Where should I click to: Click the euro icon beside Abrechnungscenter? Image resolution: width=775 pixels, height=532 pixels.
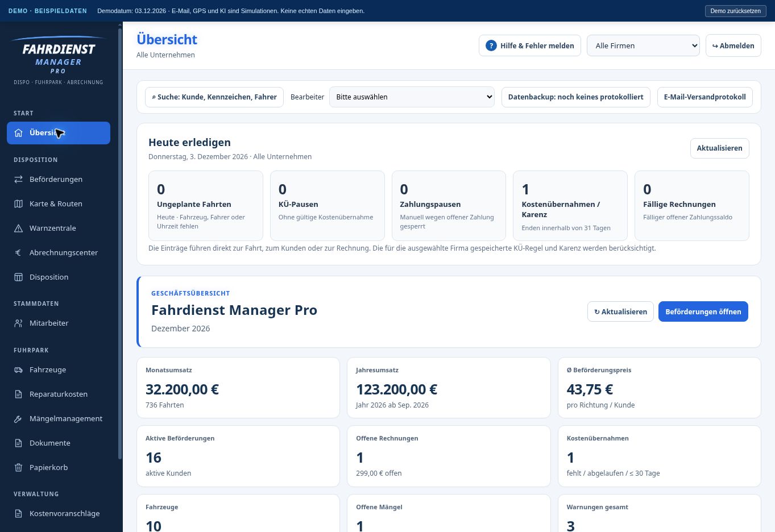(x=18, y=253)
